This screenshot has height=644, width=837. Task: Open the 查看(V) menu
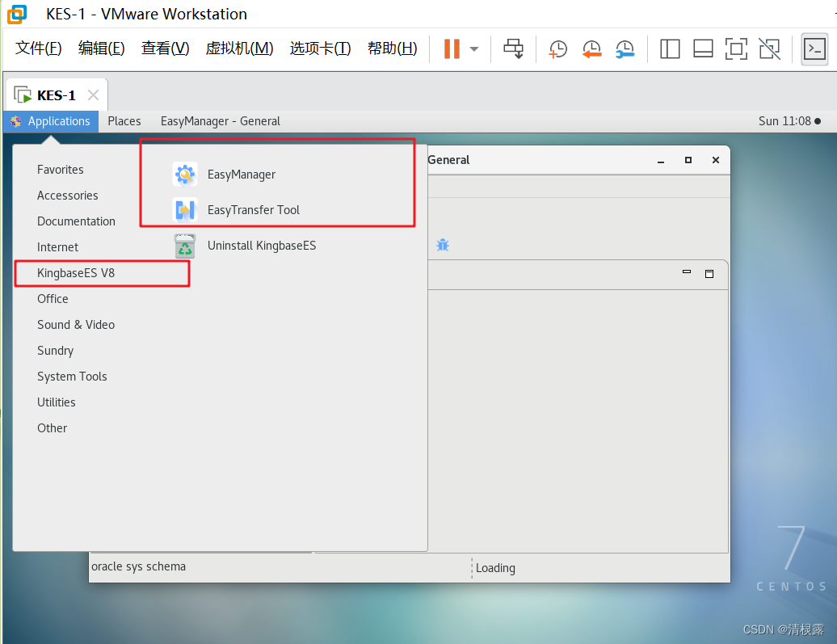(x=165, y=48)
